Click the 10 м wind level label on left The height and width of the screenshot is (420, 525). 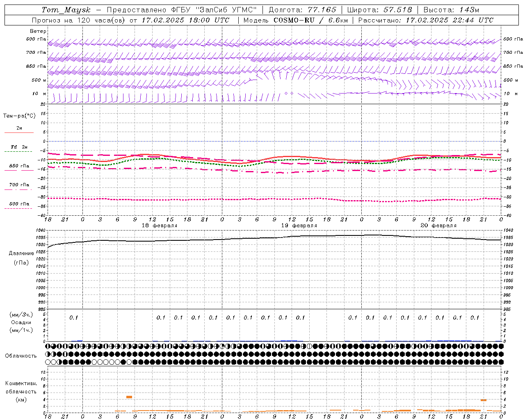point(39,94)
